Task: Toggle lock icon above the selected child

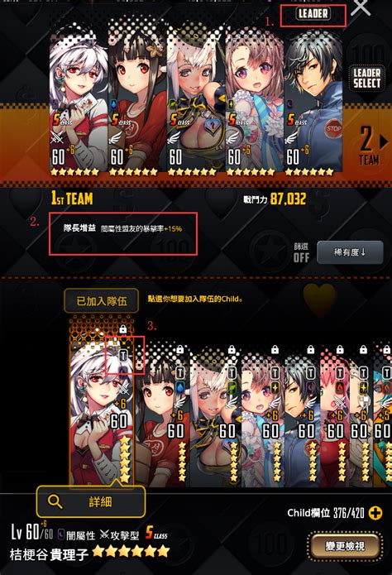Action: point(123,328)
